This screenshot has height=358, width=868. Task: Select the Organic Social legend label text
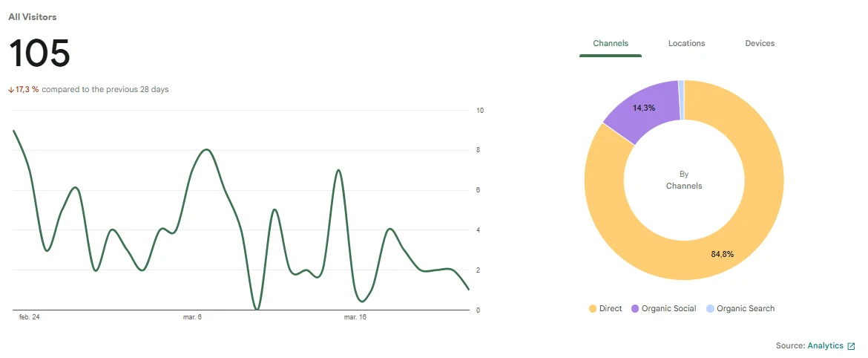[668, 309]
